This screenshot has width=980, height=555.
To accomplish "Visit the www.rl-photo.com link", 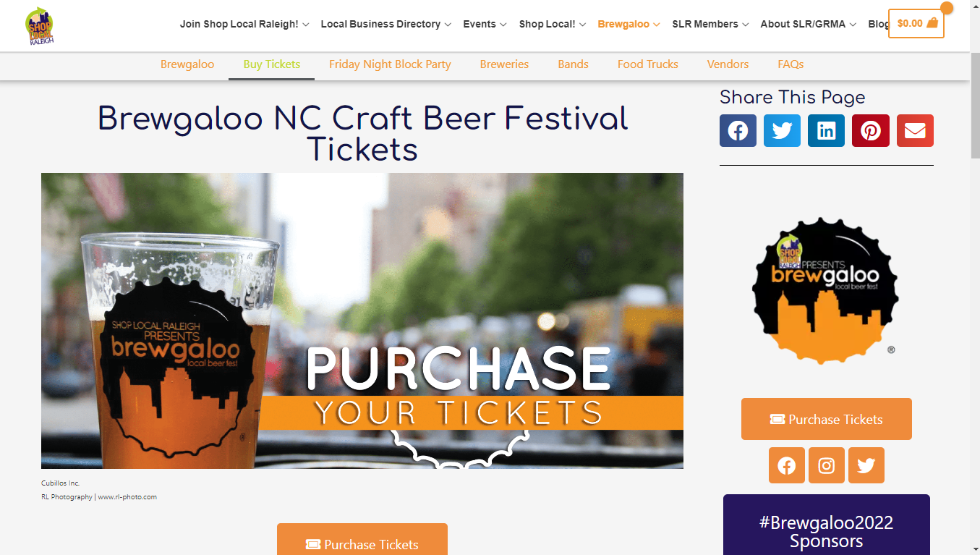I will 127,497.
